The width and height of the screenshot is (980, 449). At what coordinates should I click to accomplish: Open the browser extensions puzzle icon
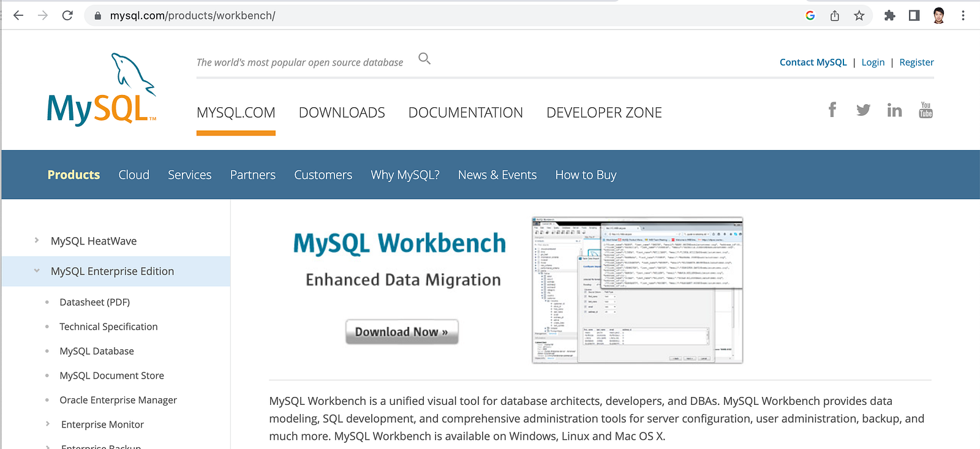[890, 16]
